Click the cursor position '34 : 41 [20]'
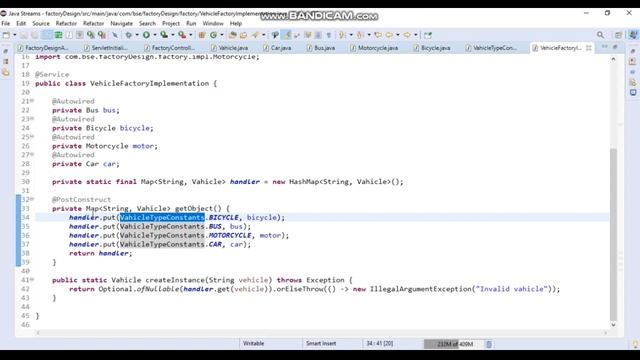 tap(380, 344)
